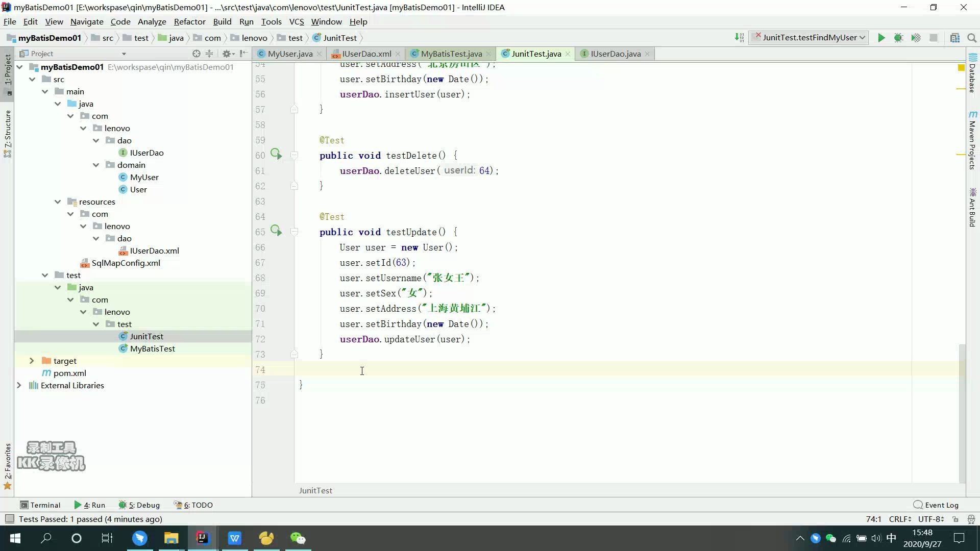Select pom.xml in project tree
The height and width of the screenshot is (551, 980).
[x=64, y=373]
